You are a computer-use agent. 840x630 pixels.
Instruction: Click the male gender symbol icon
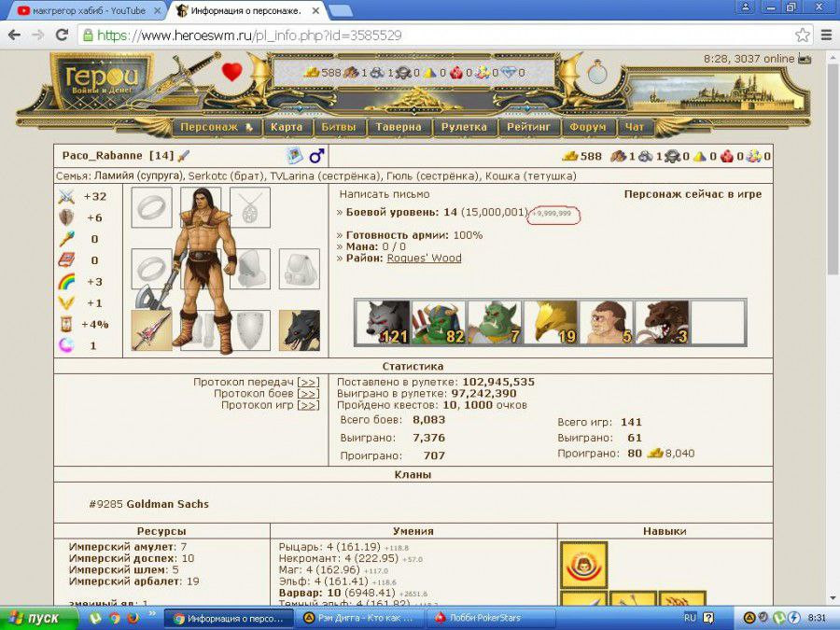coord(316,155)
